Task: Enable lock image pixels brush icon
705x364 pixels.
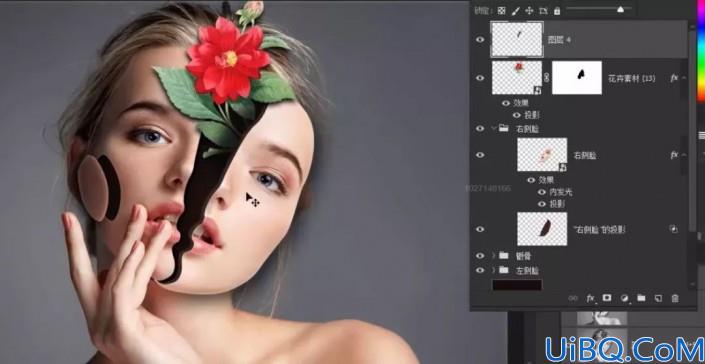Action: coord(515,11)
